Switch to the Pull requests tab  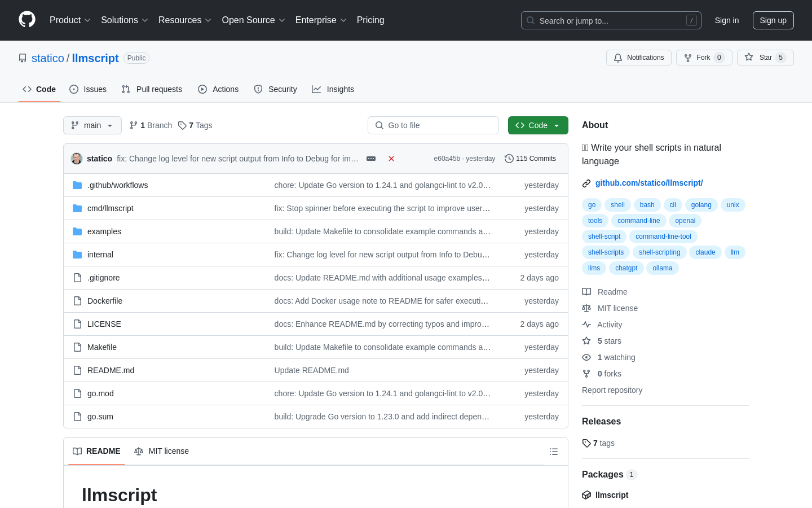[152, 89]
